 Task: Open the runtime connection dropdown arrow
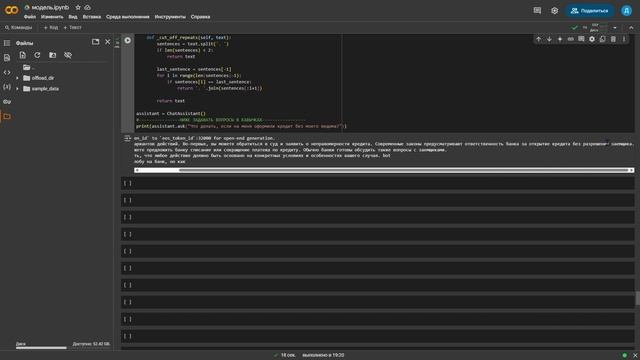click(615, 28)
